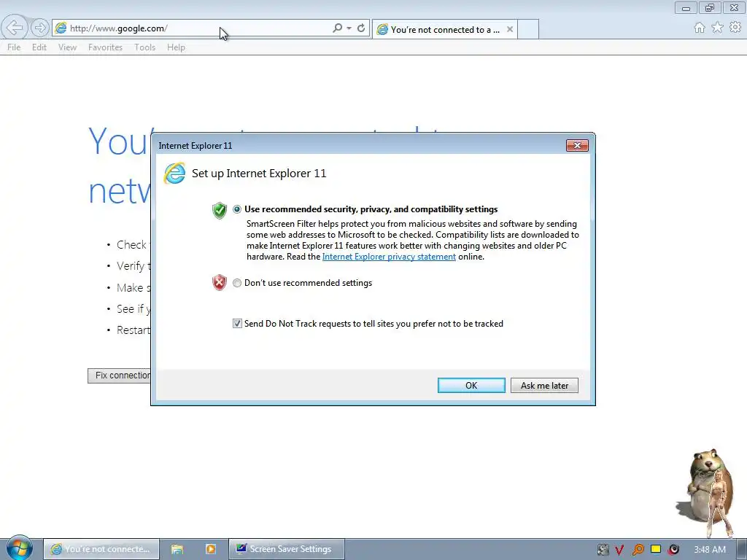Refresh the page with the reload icon
The image size is (747, 560).
[x=361, y=28]
